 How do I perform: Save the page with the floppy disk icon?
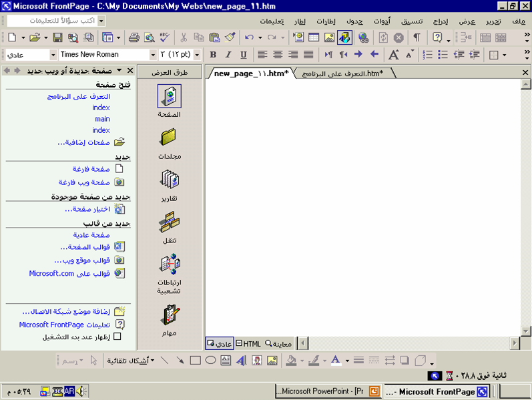[57, 37]
